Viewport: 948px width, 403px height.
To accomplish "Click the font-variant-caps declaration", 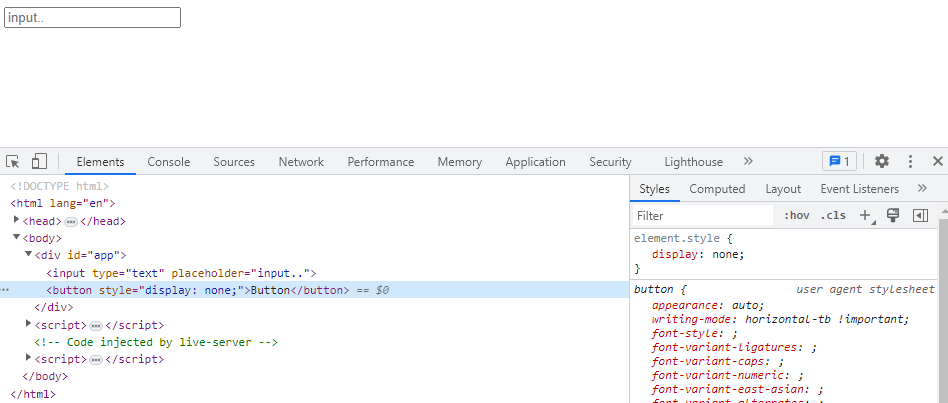I will (x=718, y=362).
